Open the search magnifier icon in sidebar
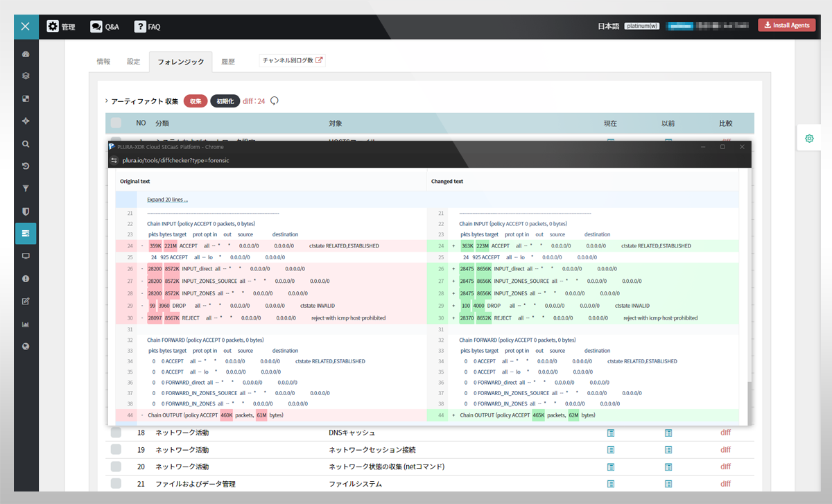The image size is (832, 504). coord(26,144)
